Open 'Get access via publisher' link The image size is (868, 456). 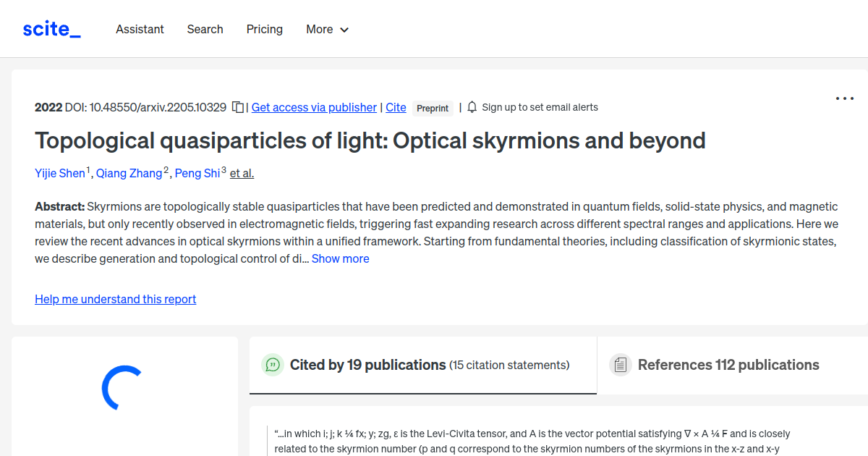point(313,106)
